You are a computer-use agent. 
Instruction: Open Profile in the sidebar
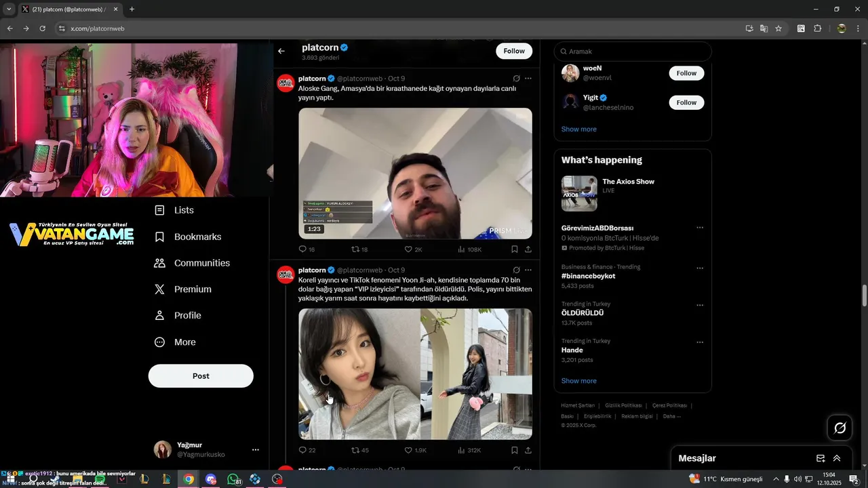click(x=178, y=315)
